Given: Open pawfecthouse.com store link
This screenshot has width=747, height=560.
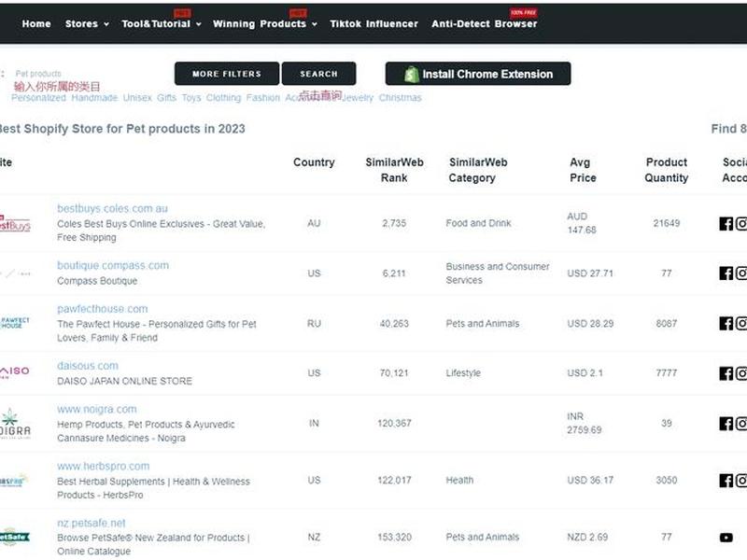Looking at the screenshot, I should click(x=103, y=309).
